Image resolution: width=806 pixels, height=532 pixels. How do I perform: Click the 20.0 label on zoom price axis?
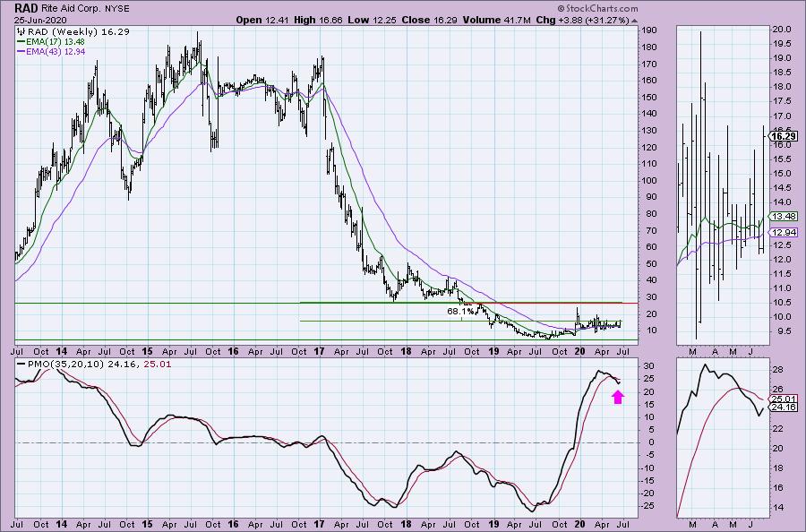tap(780, 30)
